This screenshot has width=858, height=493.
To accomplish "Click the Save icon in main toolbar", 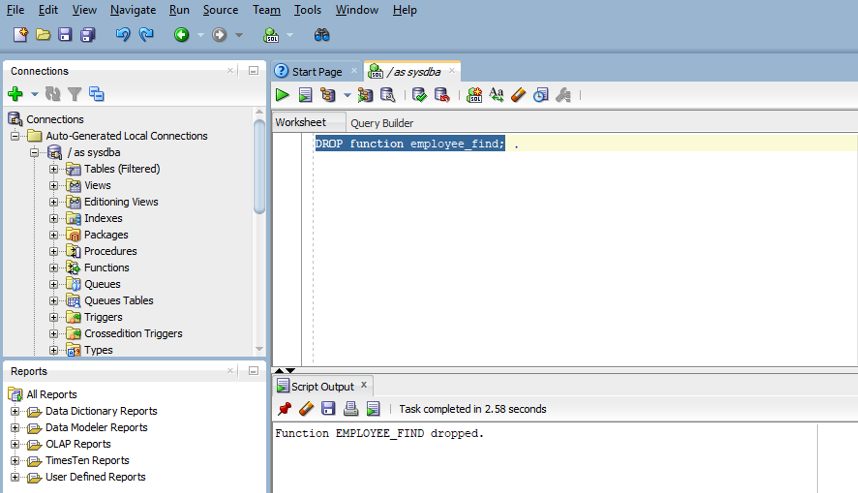I will pos(65,35).
